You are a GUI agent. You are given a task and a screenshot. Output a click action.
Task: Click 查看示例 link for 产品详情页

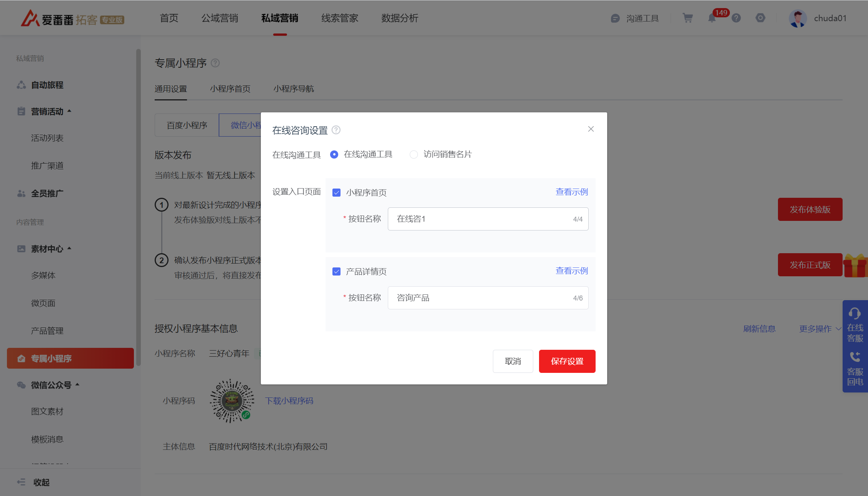(x=572, y=271)
